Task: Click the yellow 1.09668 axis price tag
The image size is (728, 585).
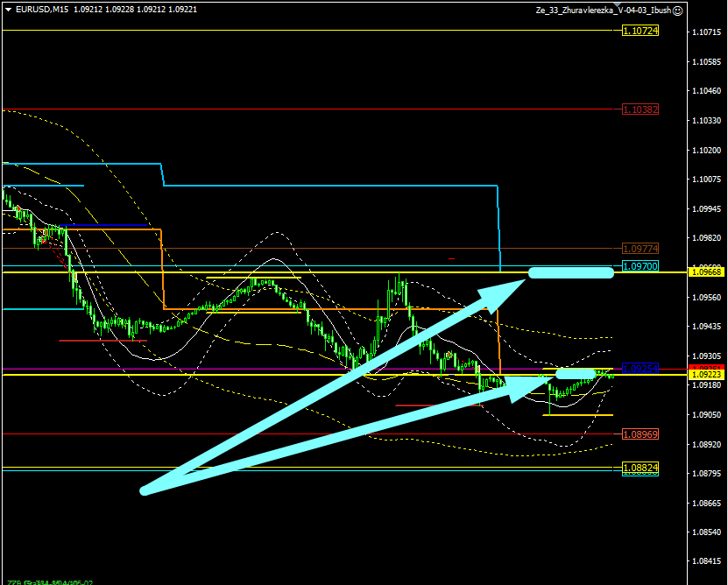Action: pyautogui.click(x=706, y=272)
